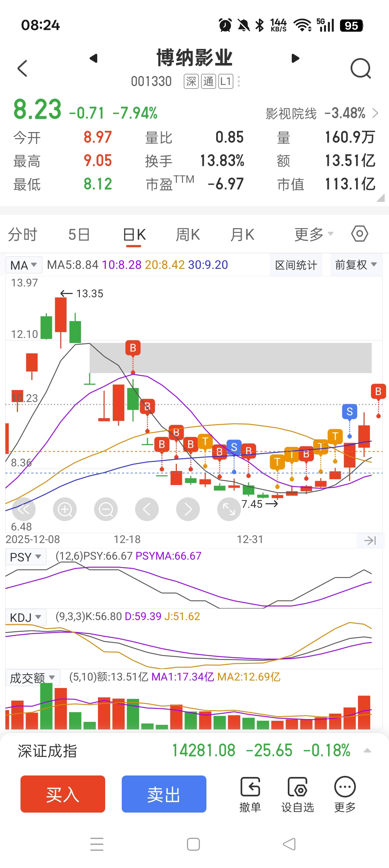The height and width of the screenshot is (868, 389).
Task: Tap the L1 quote level badge
Action: (x=225, y=81)
